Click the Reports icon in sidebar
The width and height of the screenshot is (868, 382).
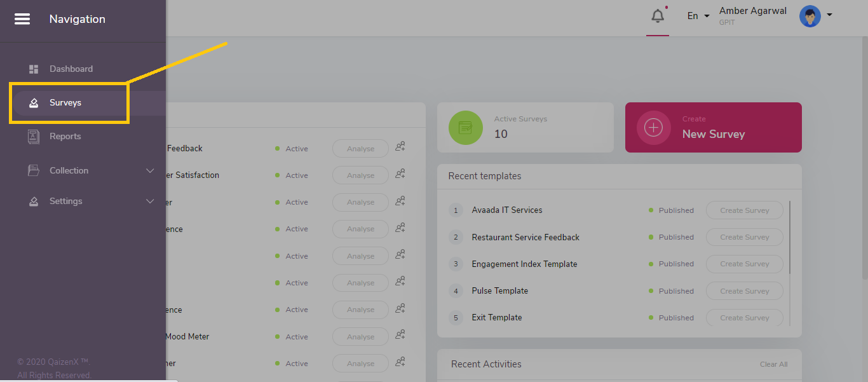[34, 136]
